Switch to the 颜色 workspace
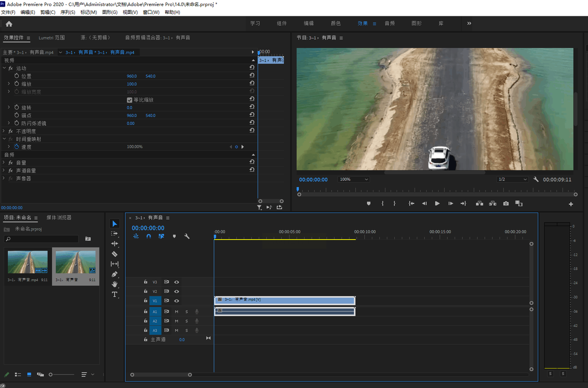The width and height of the screenshot is (588, 388). (336, 23)
